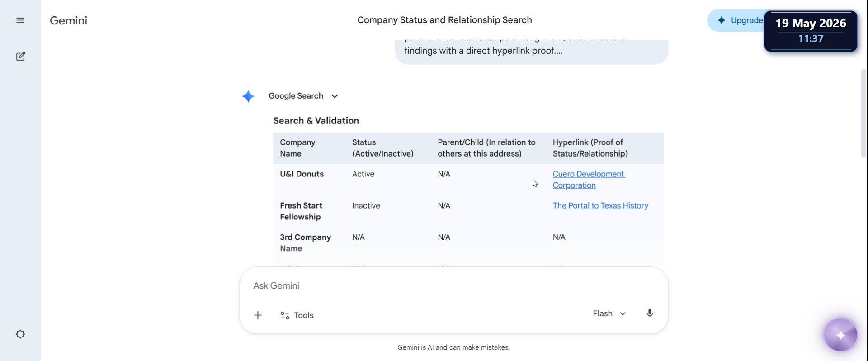The image size is (868, 361).
Task: Click the Gemini logo text
Action: click(x=68, y=20)
